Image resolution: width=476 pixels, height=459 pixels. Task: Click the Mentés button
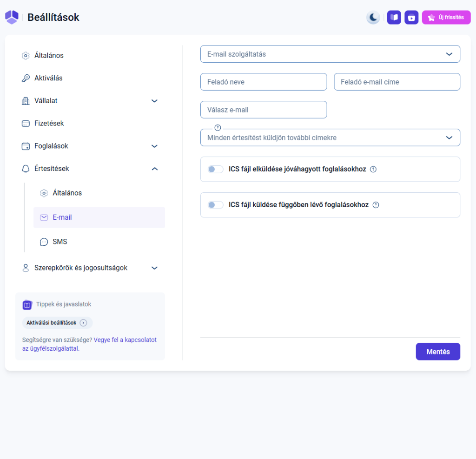click(438, 352)
